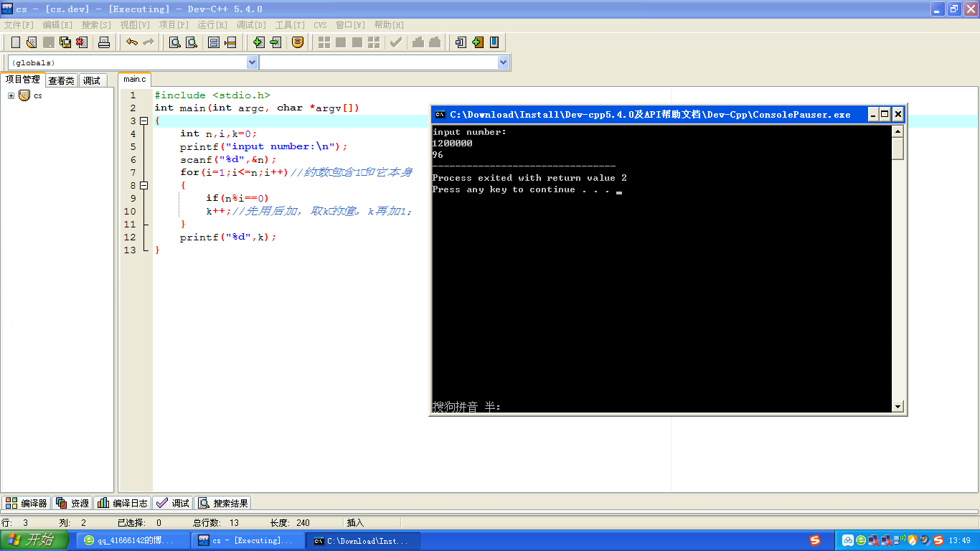
Task: Click line number 7 in the gutter
Action: point(133,173)
